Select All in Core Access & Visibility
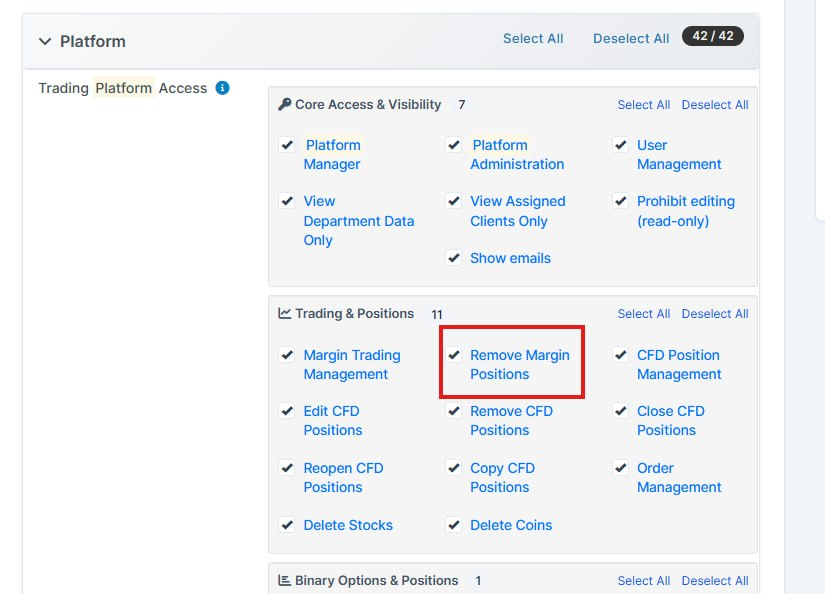The width and height of the screenshot is (825, 594). pos(643,105)
